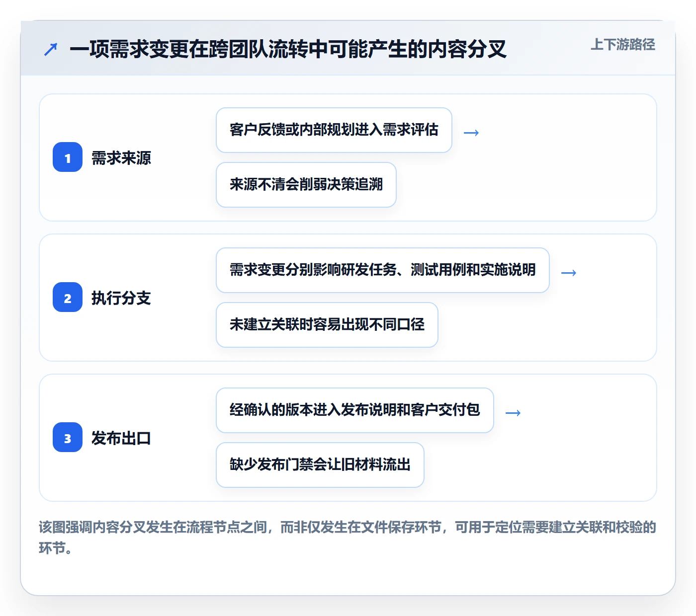Click the number 1 step badge
The width and height of the screenshot is (696, 616).
(x=68, y=157)
